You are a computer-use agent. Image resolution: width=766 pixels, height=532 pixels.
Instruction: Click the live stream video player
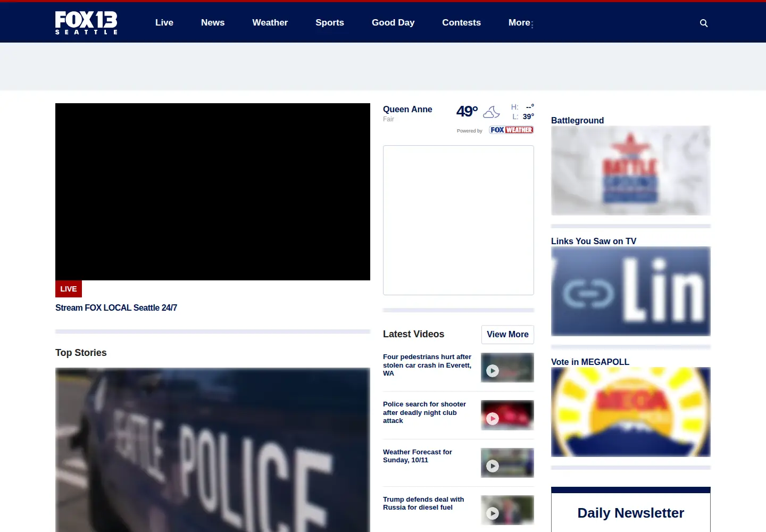click(x=213, y=192)
